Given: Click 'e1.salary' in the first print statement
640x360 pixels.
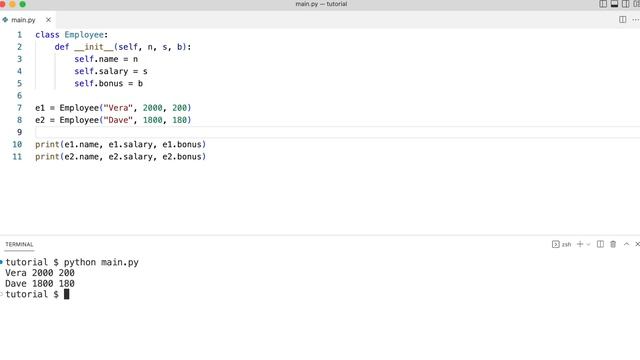Looking at the screenshot, I should 131,144.
